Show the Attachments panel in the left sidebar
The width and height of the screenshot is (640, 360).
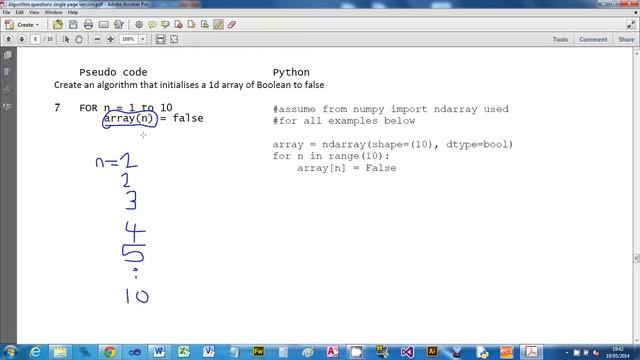point(7,89)
